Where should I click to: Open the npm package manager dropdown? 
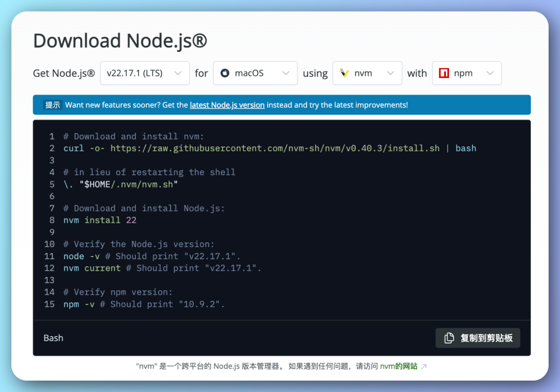click(467, 73)
